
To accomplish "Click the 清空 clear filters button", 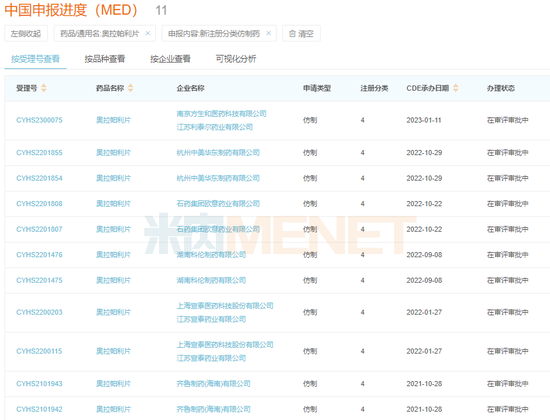I will click(x=301, y=33).
